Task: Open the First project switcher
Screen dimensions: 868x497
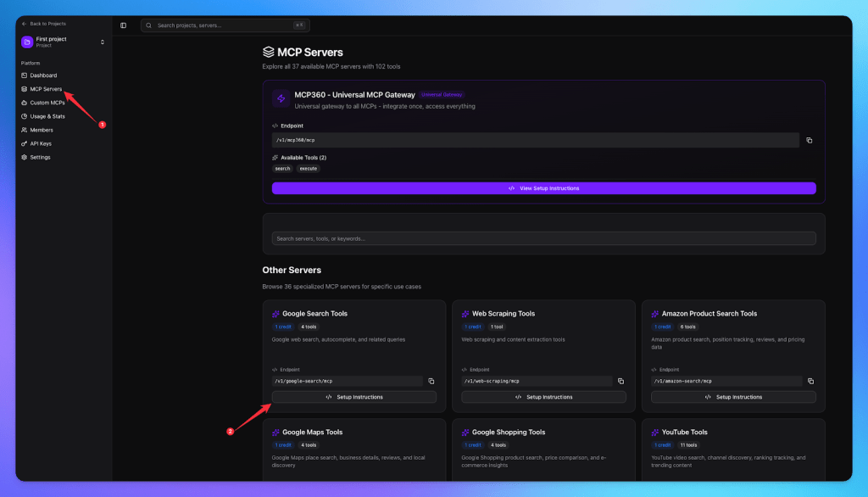Action: pos(102,41)
